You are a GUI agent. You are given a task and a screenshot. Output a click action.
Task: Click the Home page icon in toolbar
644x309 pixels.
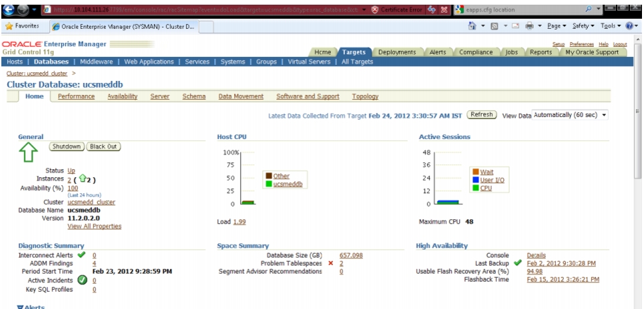472,26
